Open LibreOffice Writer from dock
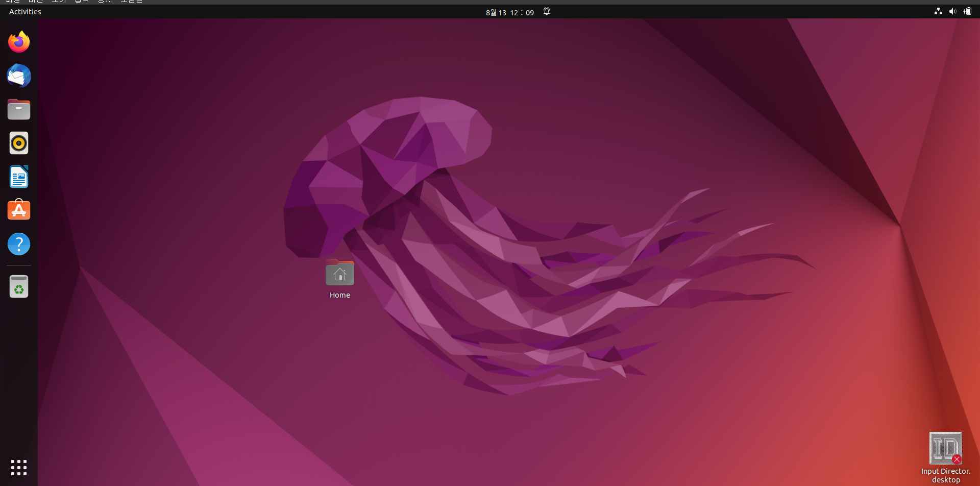This screenshot has height=486, width=980. click(x=19, y=177)
